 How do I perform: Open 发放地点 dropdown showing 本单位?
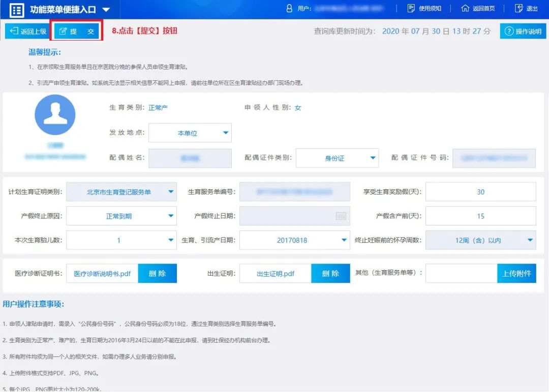(x=190, y=133)
